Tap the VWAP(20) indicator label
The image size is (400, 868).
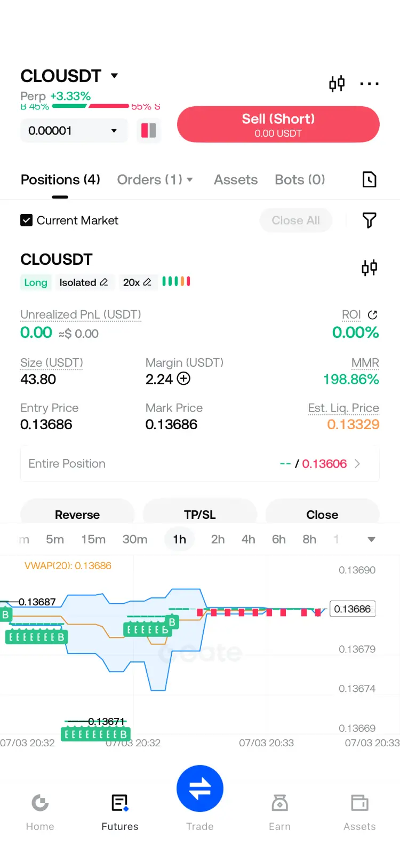68,566
